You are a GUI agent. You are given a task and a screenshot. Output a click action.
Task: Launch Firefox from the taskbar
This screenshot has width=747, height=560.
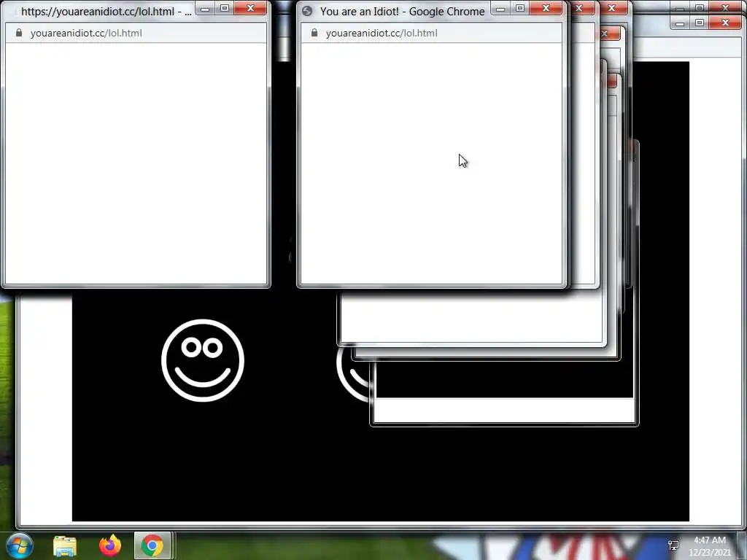pyautogui.click(x=109, y=545)
